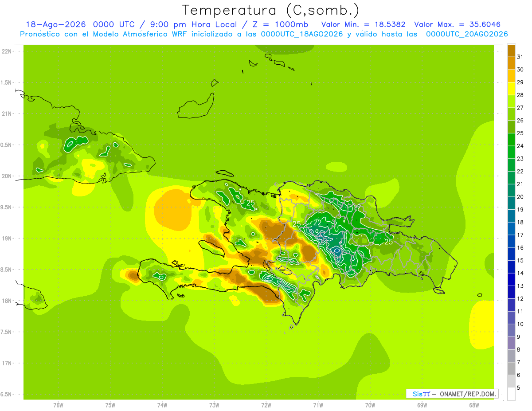Click the '76W' longitude label
The image size is (532, 411).
click(58, 405)
